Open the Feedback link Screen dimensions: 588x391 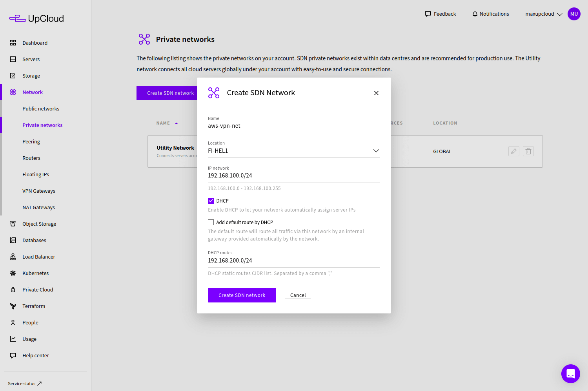[441, 14]
